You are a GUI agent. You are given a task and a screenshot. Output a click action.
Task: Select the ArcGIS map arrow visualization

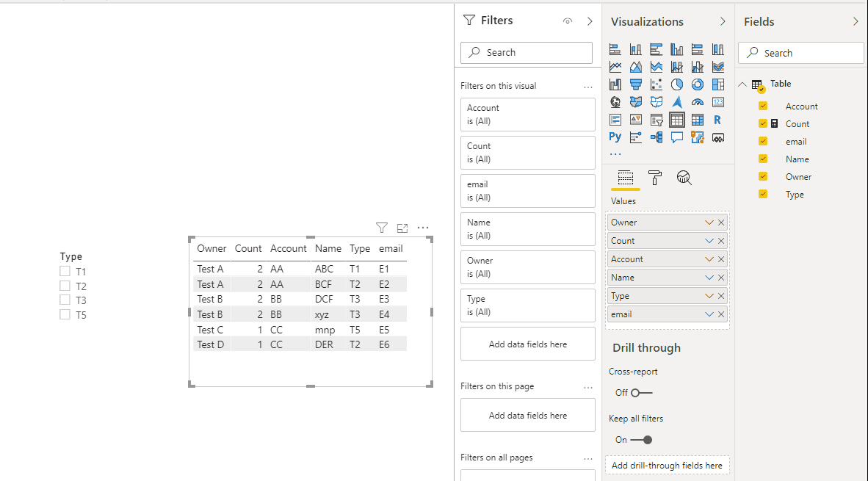click(x=676, y=102)
